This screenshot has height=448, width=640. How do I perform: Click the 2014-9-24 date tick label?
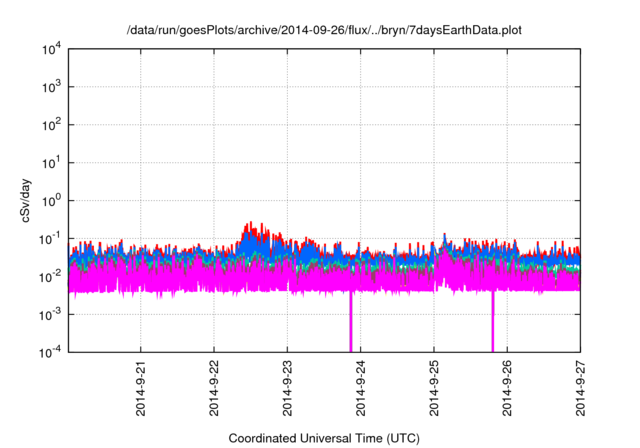tap(360, 388)
